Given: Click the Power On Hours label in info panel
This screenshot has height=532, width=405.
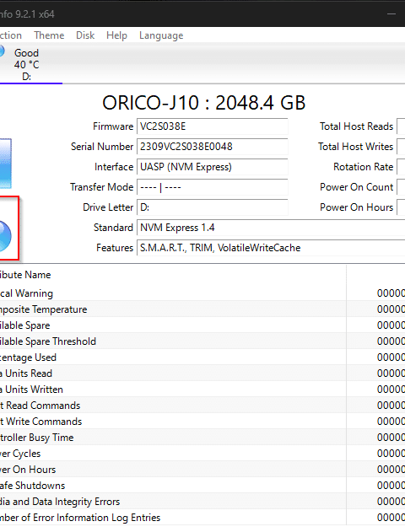Looking at the screenshot, I should tap(356, 207).
